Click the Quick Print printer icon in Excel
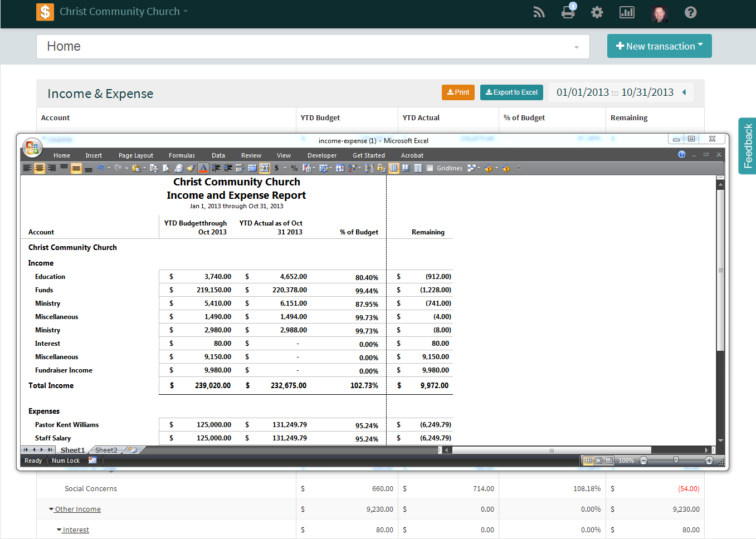Screen dimensions: 756x539 179,168
